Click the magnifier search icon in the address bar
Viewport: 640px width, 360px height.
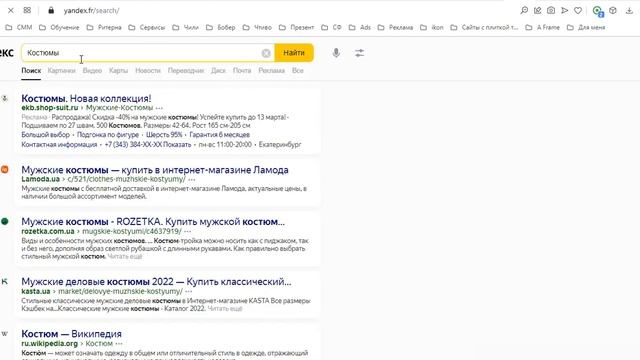tap(524, 11)
